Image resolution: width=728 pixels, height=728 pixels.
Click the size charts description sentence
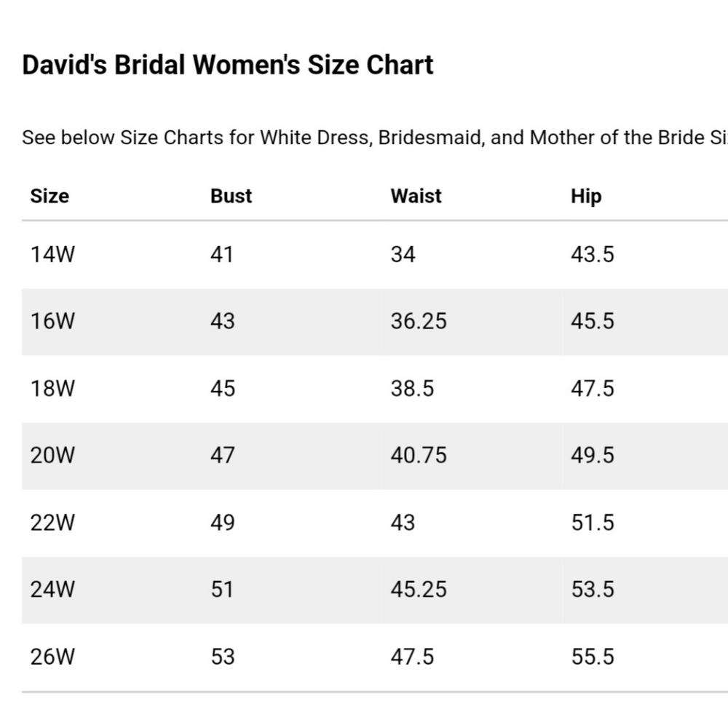pos(375,138)
